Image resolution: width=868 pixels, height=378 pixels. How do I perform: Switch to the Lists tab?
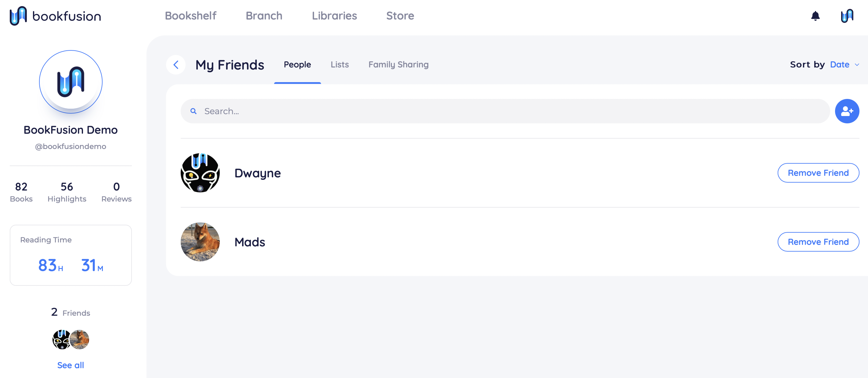(x=339, y=64)
